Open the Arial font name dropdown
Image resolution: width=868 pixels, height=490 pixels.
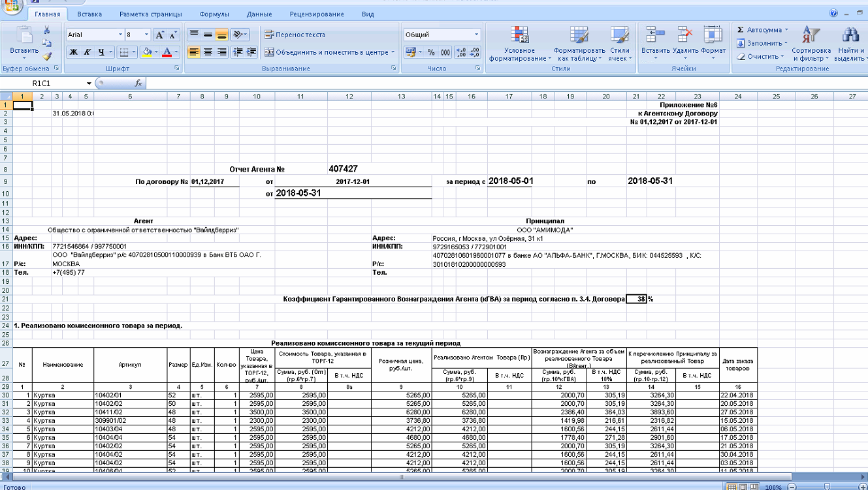120,35
